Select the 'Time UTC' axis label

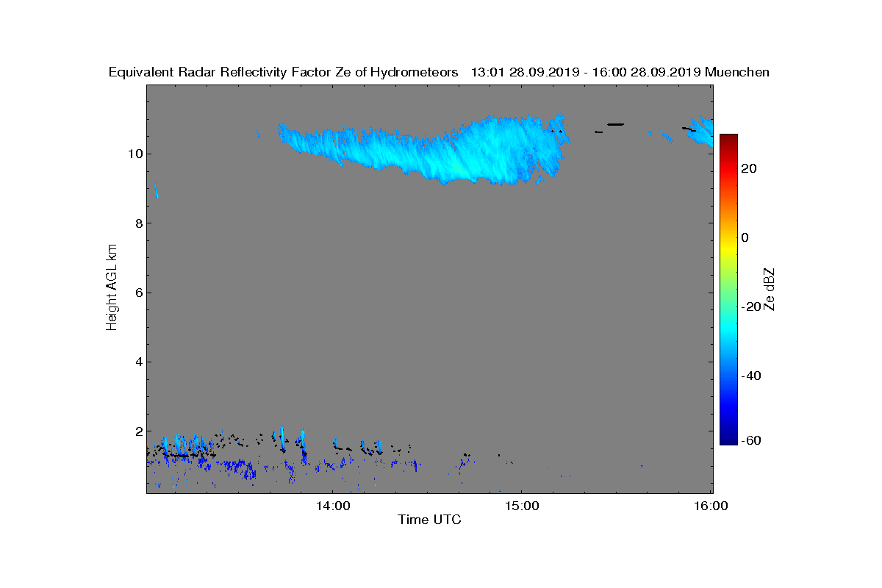pyautogui.click(x=429, y=520)
